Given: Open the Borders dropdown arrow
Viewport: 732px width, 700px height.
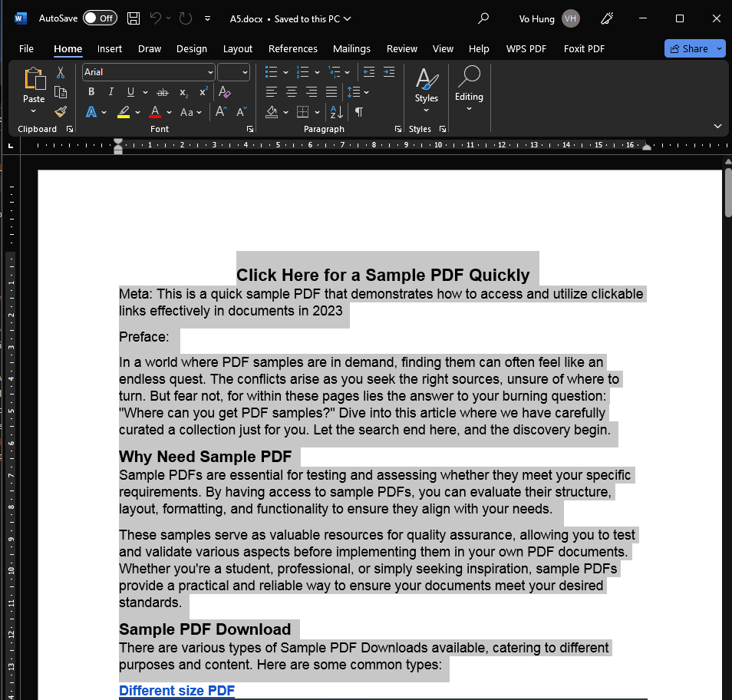Looking at the screenshot, I should coord(318,112).
